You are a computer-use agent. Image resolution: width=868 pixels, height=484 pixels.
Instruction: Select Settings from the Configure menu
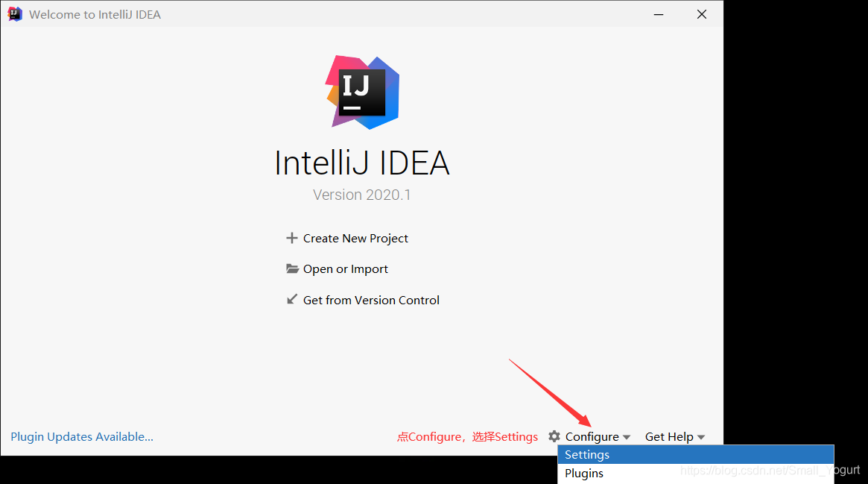click(x=696, y=455)
